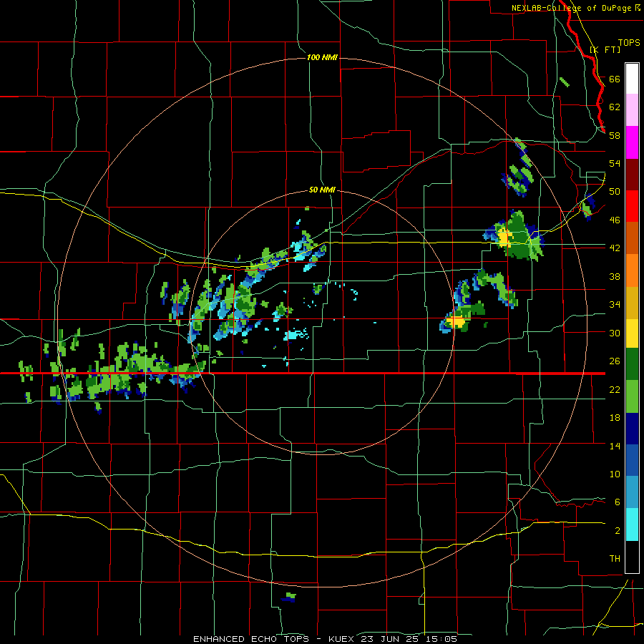This screenshot has height=644, width=644.
Task: Click the black TH swatch at the legend bottom
Action: 632,557
